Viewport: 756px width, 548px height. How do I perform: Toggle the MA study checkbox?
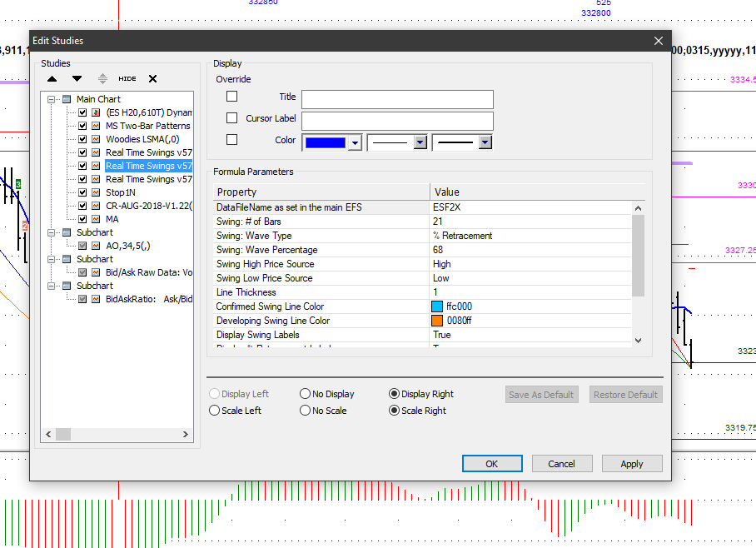pyautogui.click(x=82, y=219)
